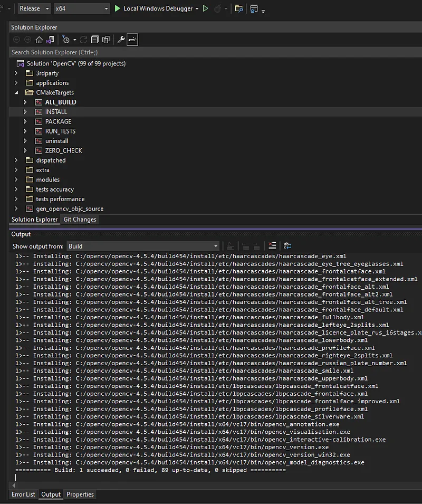Open Properties wrench icon in Solution Explorer
This screenshot has width=422, height=504.
point(121,40)
